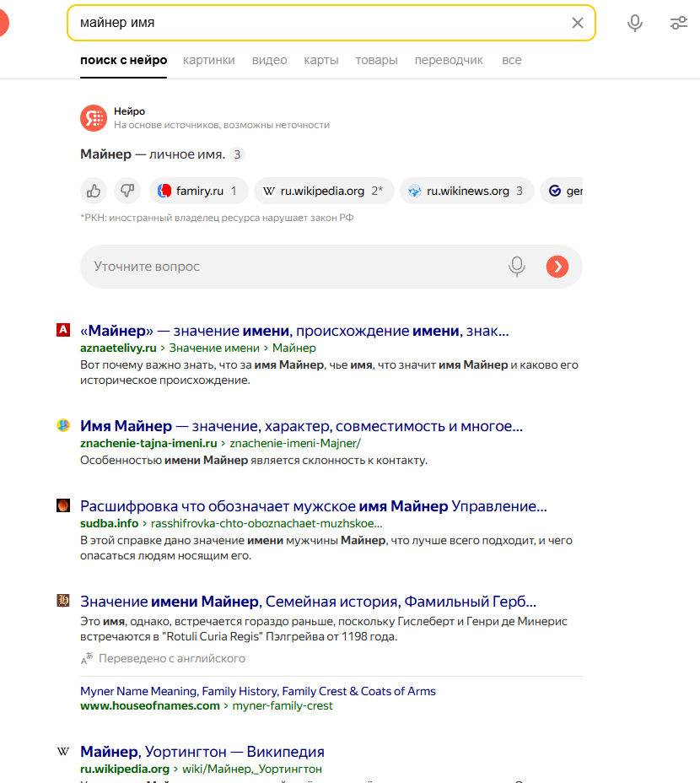Switch to the картинки tab

208,61
